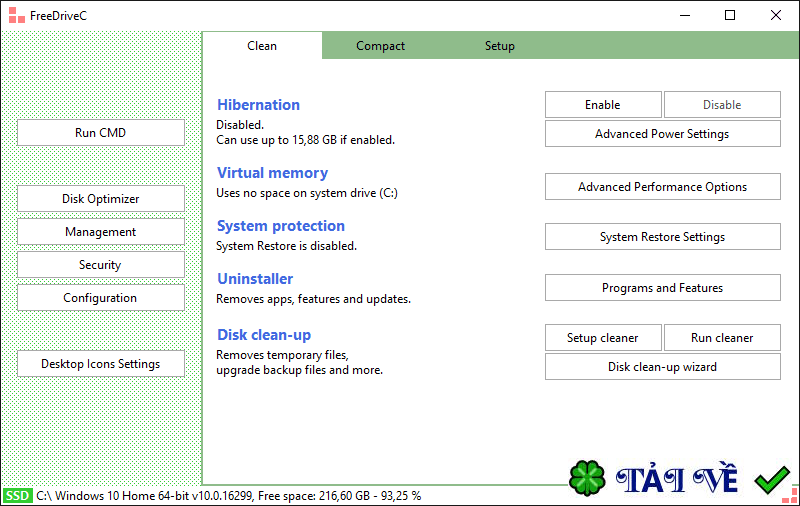
Task: Select the Clean tab
Action: coord(262,46)
